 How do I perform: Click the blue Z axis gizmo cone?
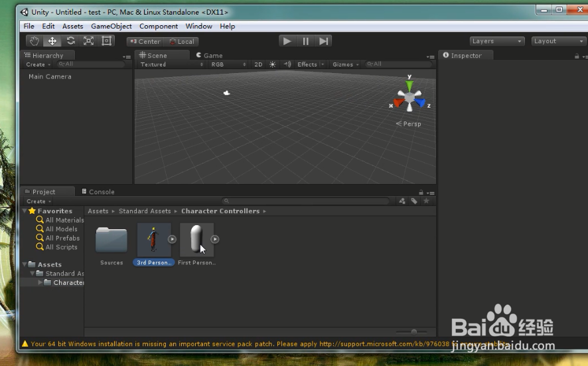coord(420,102)
